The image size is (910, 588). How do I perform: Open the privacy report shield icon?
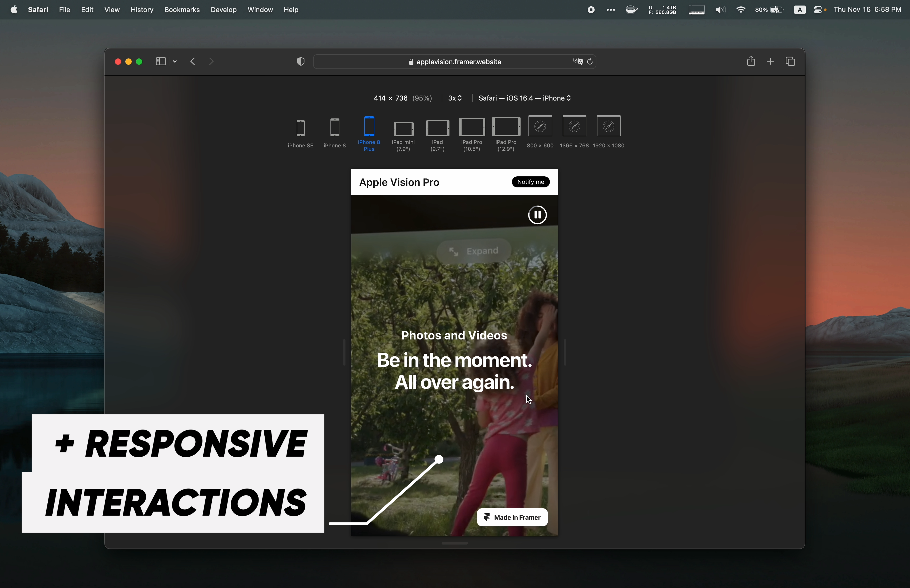point(301,62)
